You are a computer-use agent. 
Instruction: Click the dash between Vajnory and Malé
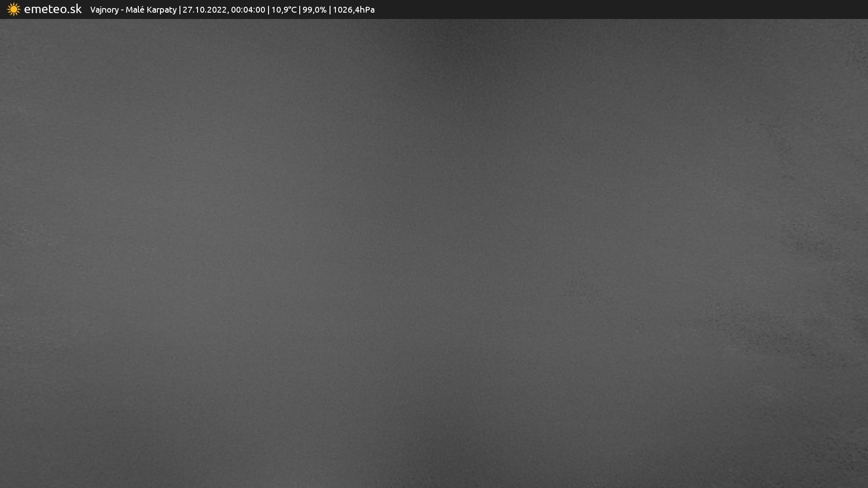122,10
